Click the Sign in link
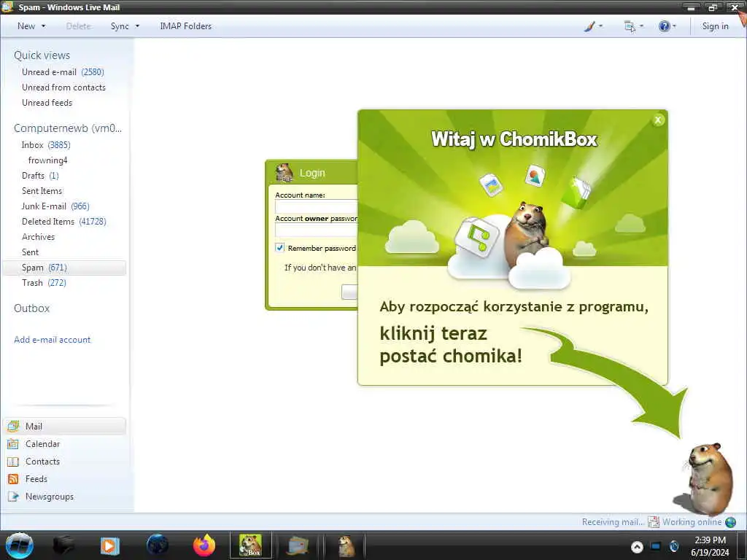Image resolution: width=747 pixels, height=560 pixels. 715,26
